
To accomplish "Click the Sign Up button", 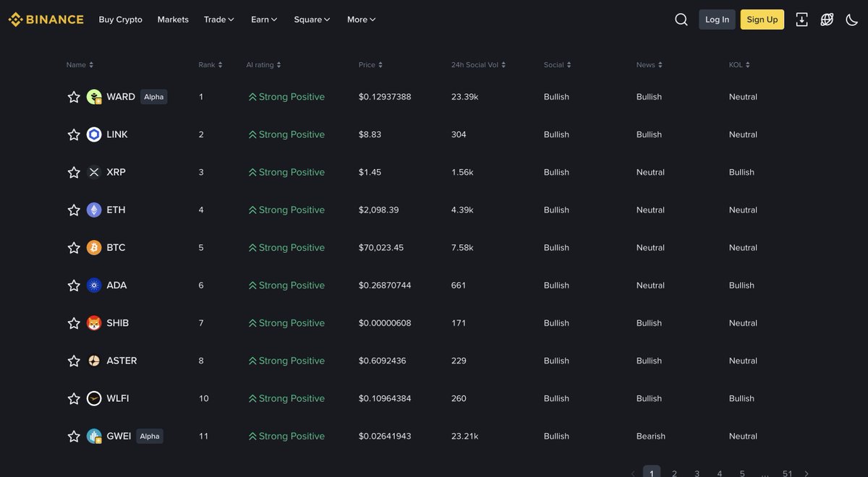I will (x=762, y=20).
